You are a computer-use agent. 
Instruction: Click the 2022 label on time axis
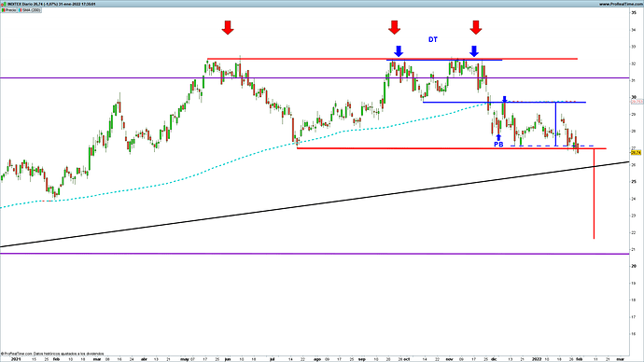[x=538, y=358]
